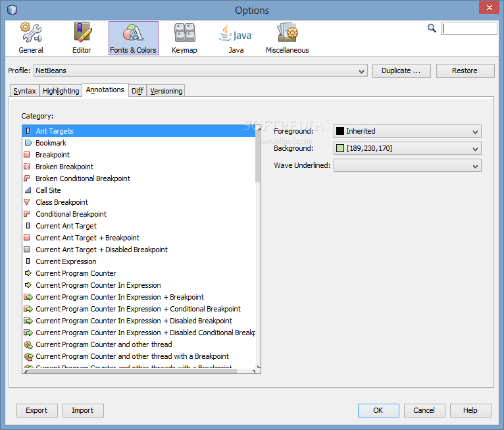
Task: Select "Class Breakpoint" in category list
Action: click(139, 202)
